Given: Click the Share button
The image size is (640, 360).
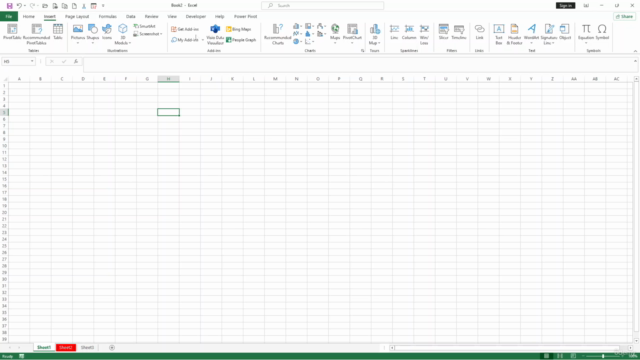Looking at the screenshot, I should (624, 16).
